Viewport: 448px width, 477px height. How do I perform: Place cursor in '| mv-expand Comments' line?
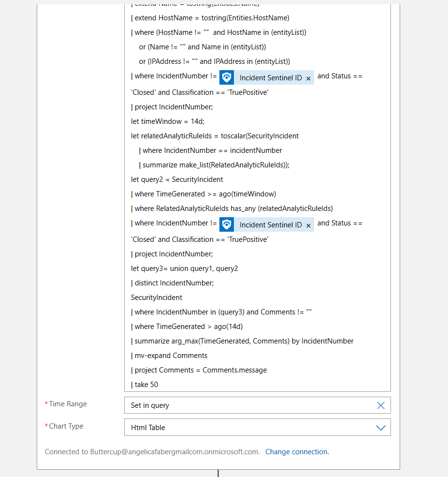click(169, 356)
